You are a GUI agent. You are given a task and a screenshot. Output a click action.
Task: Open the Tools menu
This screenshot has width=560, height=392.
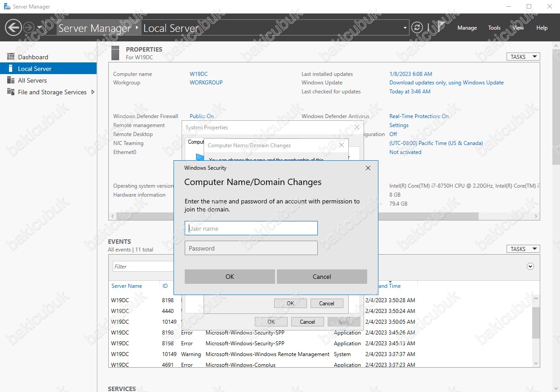click(494, 28)
